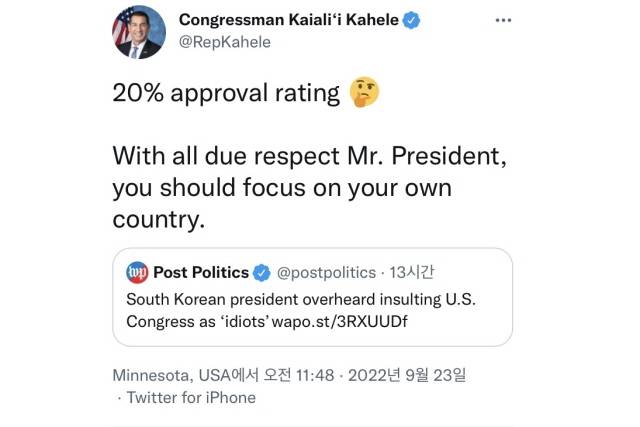Click the @RepKahele handle
Image resolution: width=640 pixels, height=427 pixels.
pyautogui.click(x=225, y=42)
